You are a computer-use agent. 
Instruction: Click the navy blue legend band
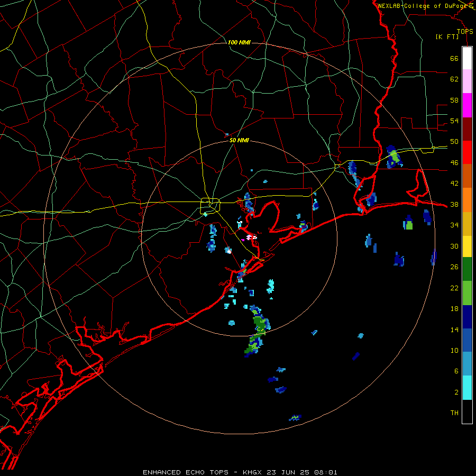(x=467, y=317)
